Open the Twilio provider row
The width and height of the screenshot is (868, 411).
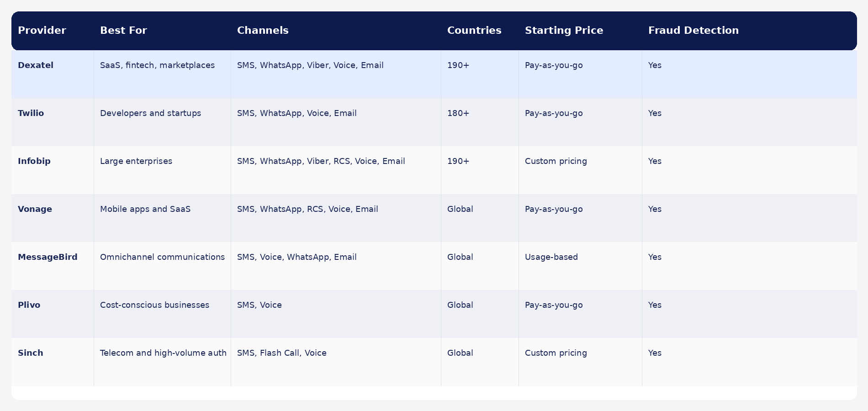(434, 122)
